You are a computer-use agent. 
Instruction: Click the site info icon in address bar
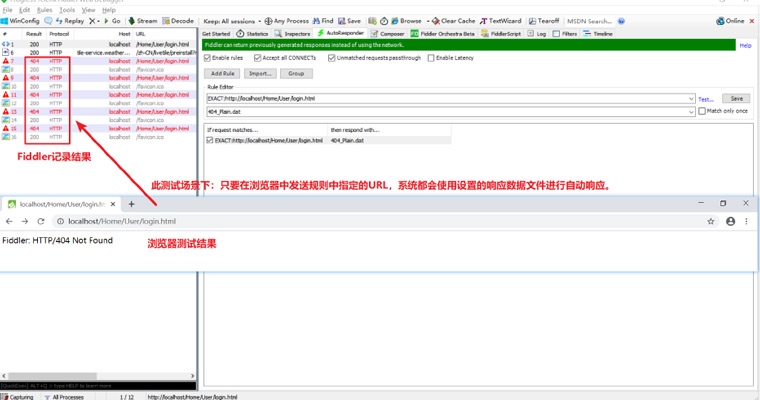(x=60, y=221)
